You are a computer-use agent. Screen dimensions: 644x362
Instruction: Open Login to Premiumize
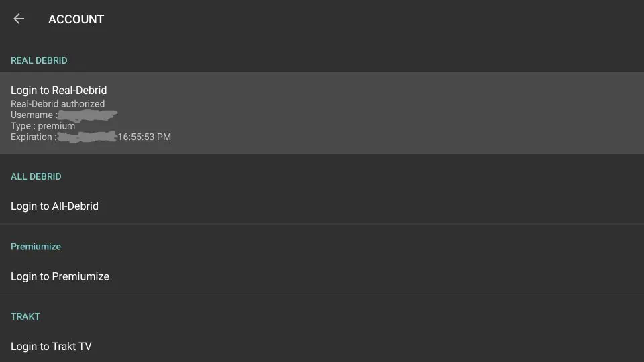click(60, 276)
